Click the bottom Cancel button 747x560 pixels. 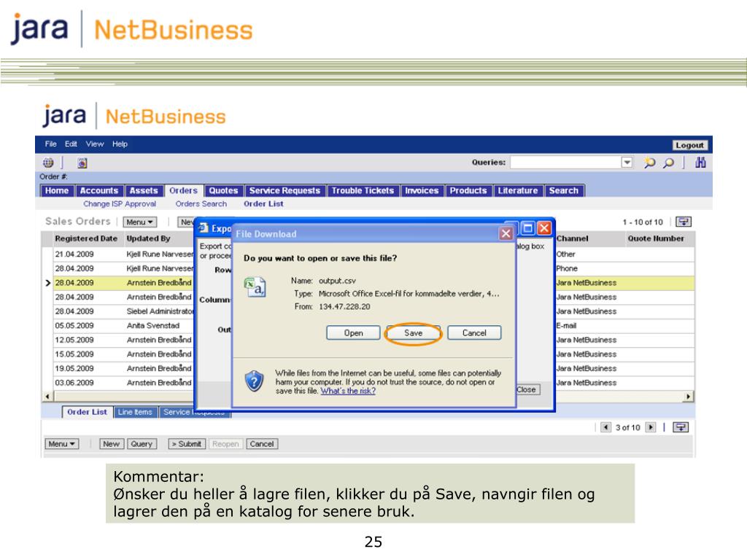262,444
